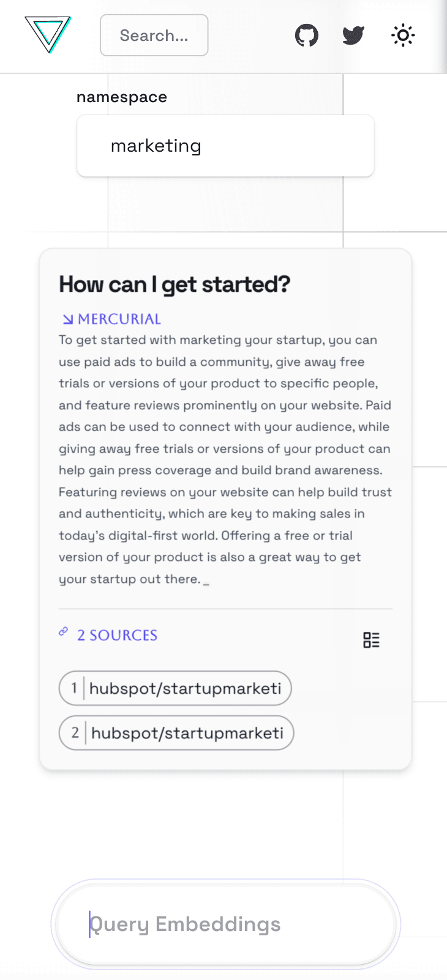The image size is (447, 980).
Task: Open the GitHub repository icon
Action: pos(307,35)
